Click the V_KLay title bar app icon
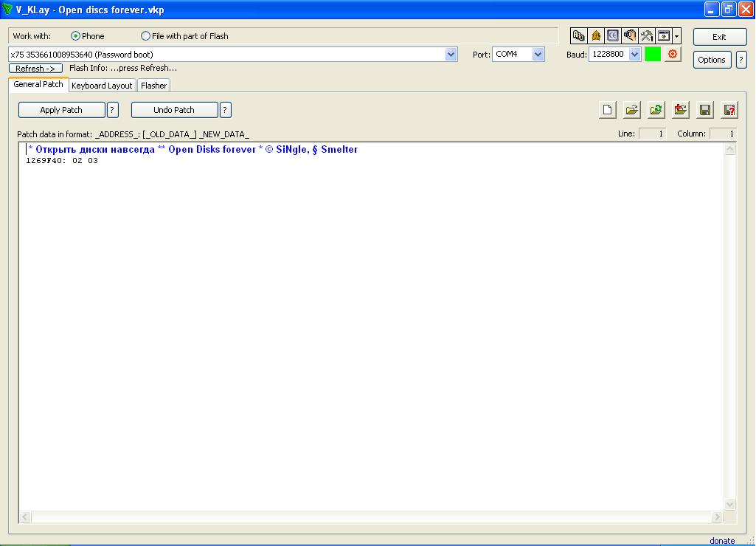The width and height of the screenshot is (756, 546). click(7, 9)
